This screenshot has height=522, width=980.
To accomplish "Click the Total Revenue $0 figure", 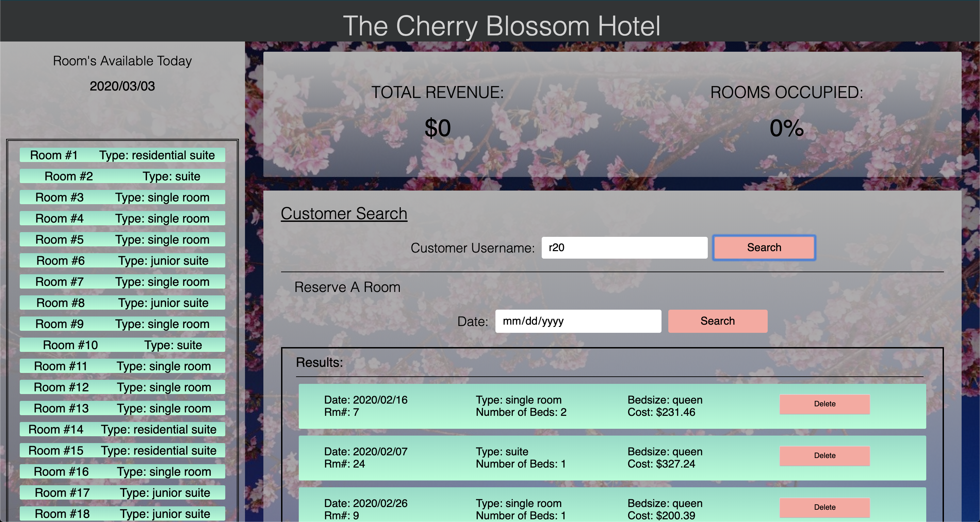I will click(438, 128).
